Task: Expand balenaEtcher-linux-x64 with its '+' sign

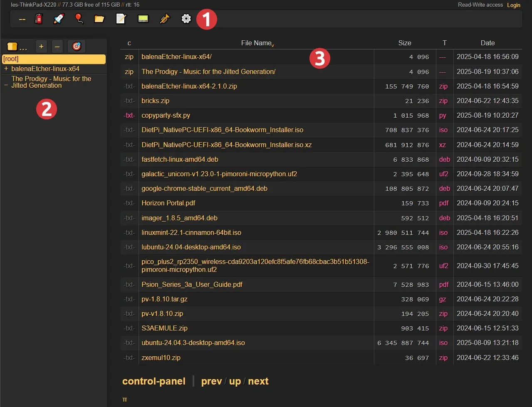Action: point(6,69)
